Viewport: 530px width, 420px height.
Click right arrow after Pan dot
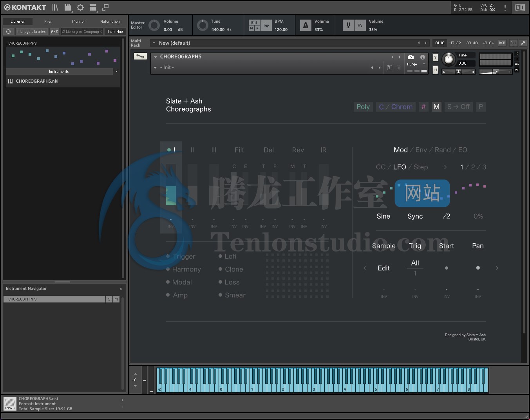pos(497,268)
